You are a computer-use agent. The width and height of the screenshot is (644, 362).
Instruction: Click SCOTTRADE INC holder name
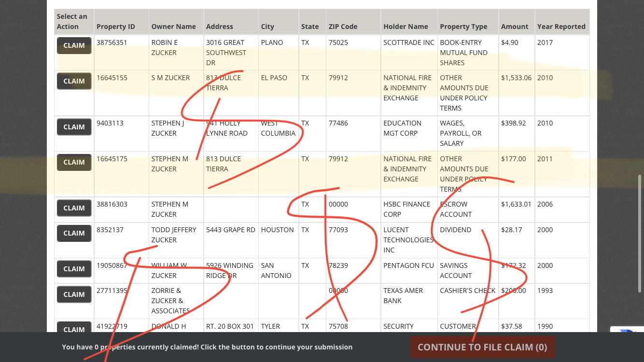[x=409, y=42]
